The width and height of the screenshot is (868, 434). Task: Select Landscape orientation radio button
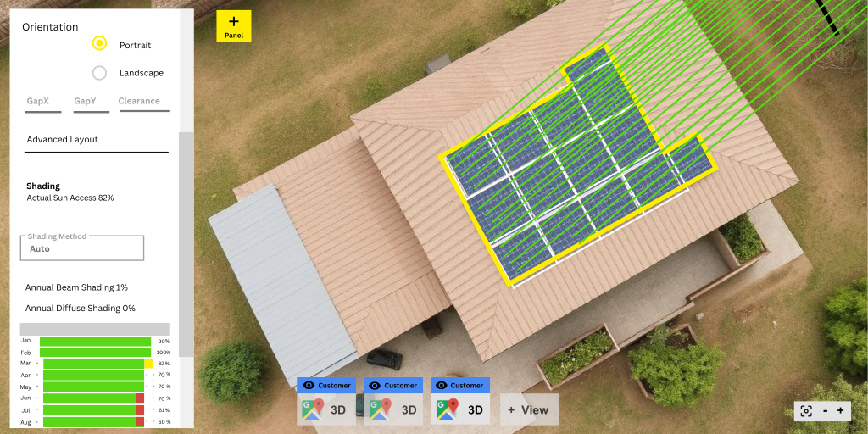click(x=99, y=73)
